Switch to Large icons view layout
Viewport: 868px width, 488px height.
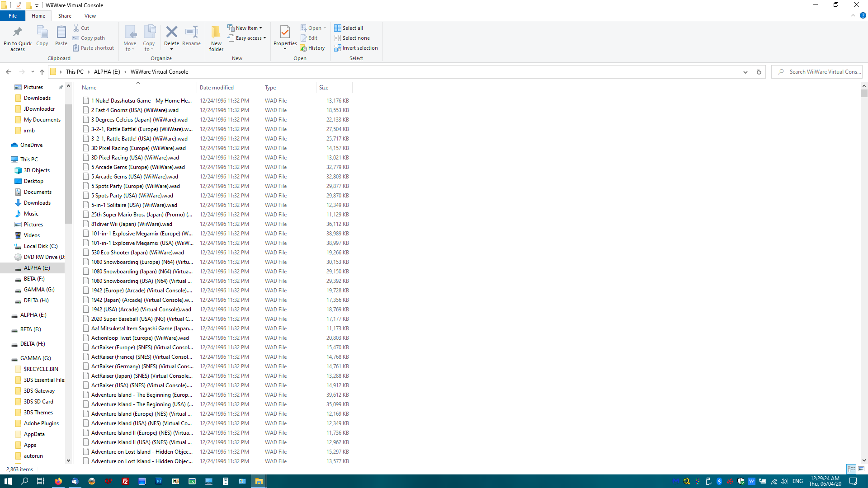[x=861, y=469]
